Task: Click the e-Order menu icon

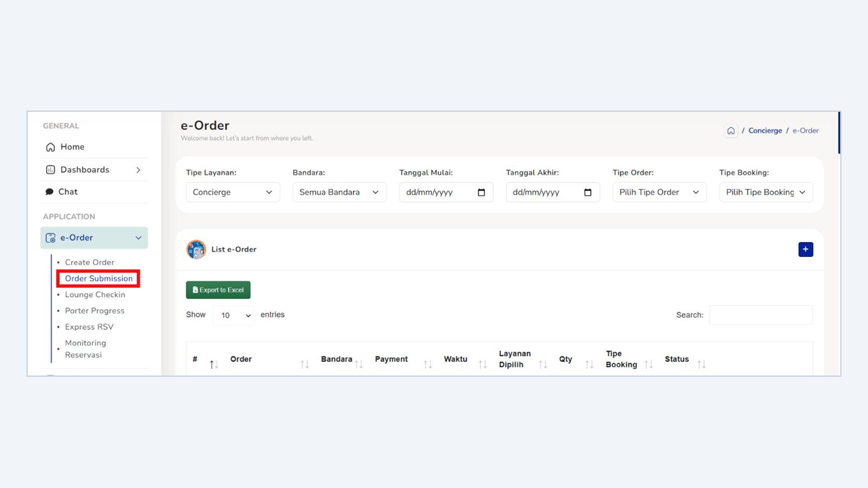Action: tap(50, 238)
